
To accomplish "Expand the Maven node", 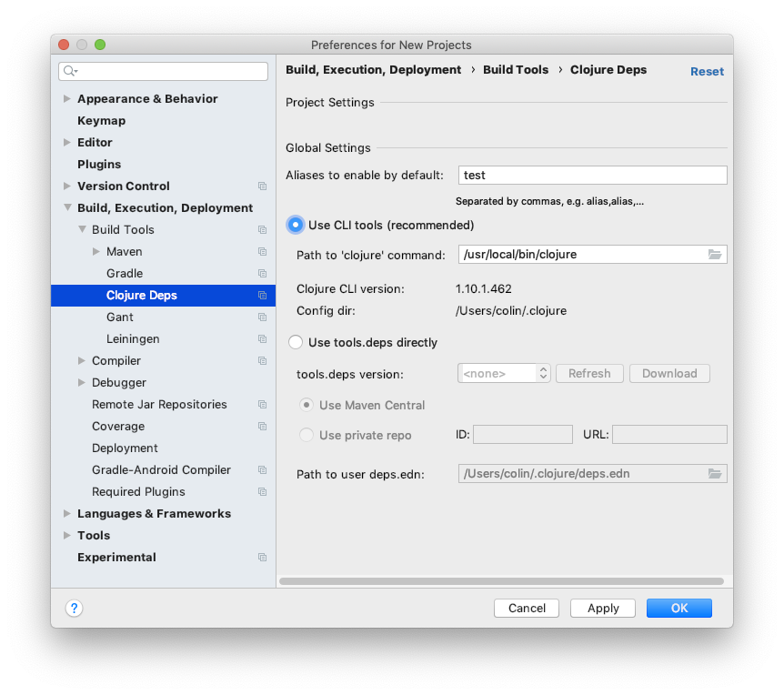I will pyautogui.click(x=96, y=251).
